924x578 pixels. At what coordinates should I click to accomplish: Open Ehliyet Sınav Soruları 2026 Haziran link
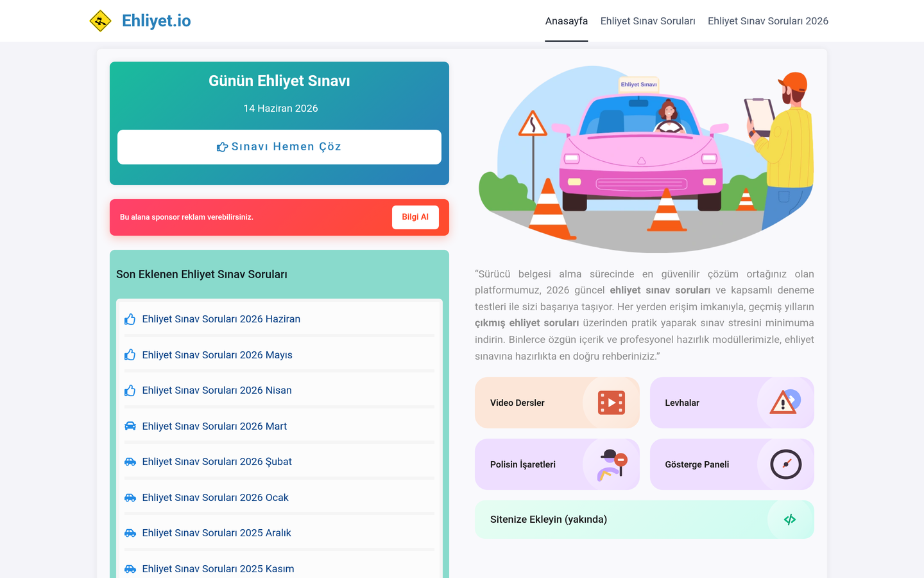pos(221,319)
